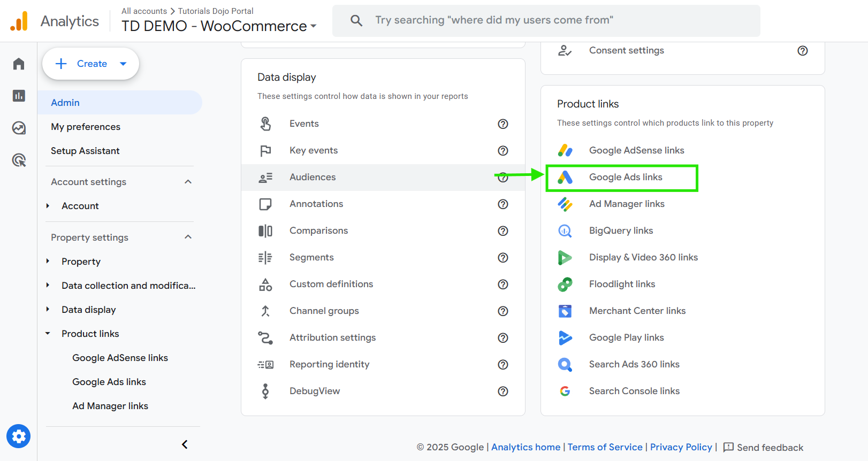Open help for DebugView
The image size is (868, 461).
tap(503, 391)
